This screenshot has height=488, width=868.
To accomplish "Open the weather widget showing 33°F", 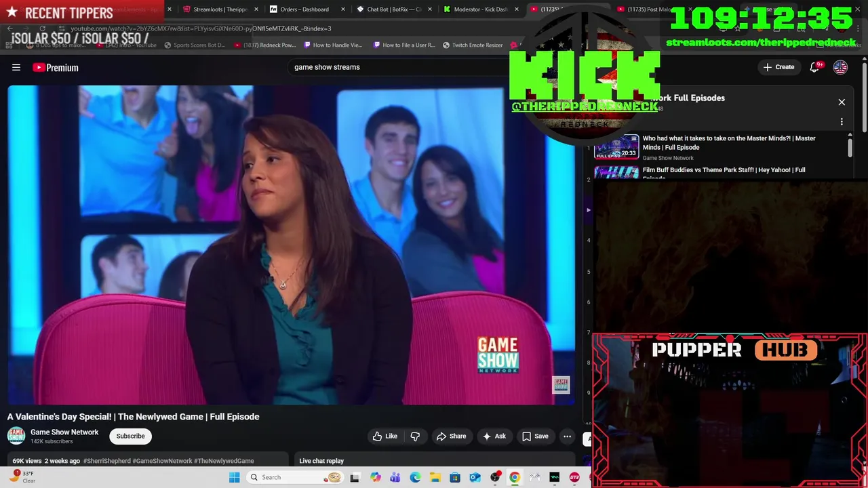I will click(x=22, y=476).
